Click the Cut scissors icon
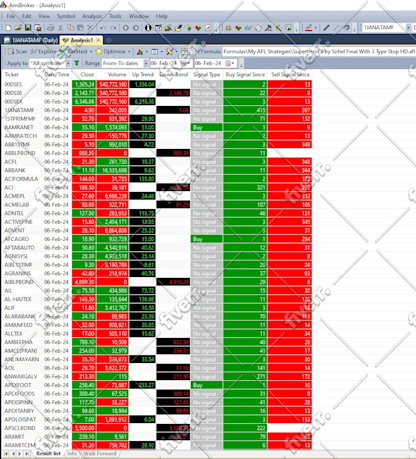Image resolution: width=416 pixels, height=459 pixels. point(61,28)
